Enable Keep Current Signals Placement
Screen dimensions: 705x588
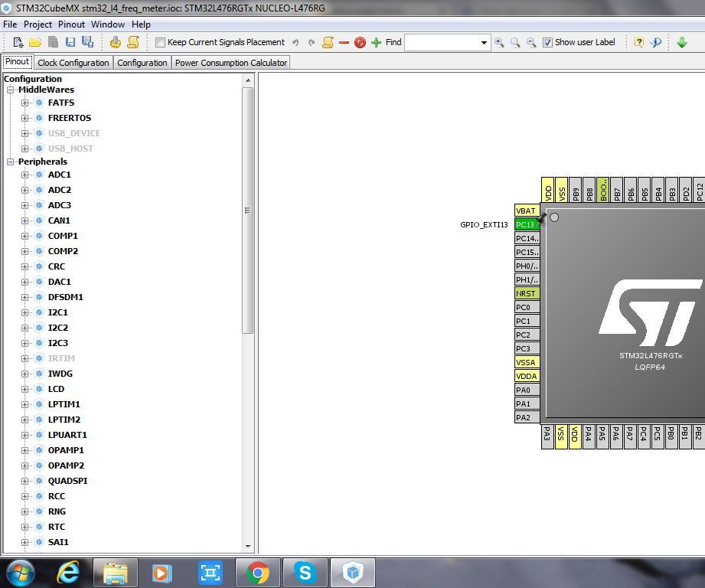tap(160, 42)
